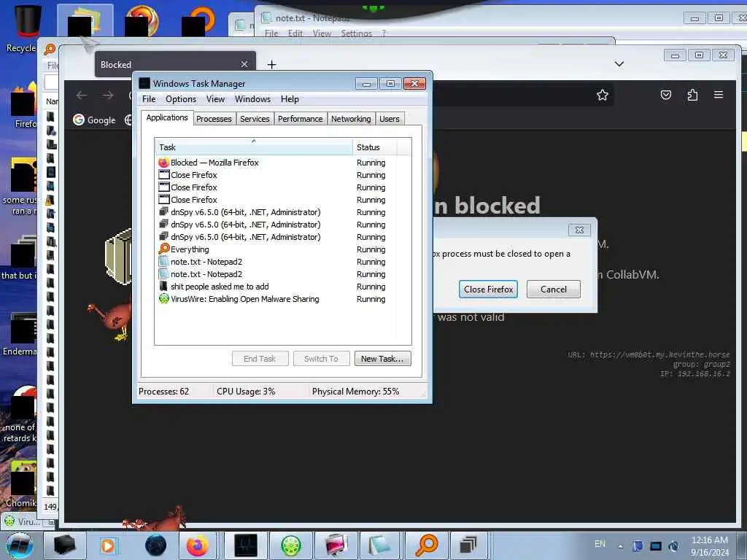Open the Windows menu in Task Manager

[x=252, y=99]
